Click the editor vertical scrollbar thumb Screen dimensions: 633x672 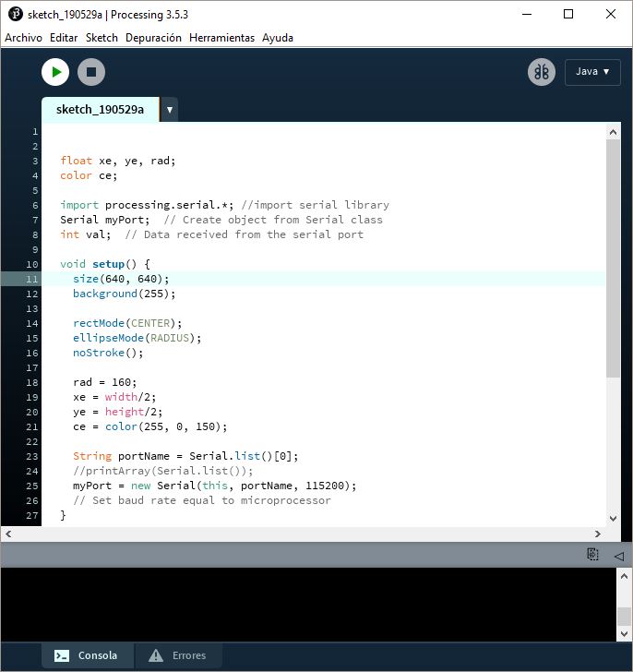[613, 258]
